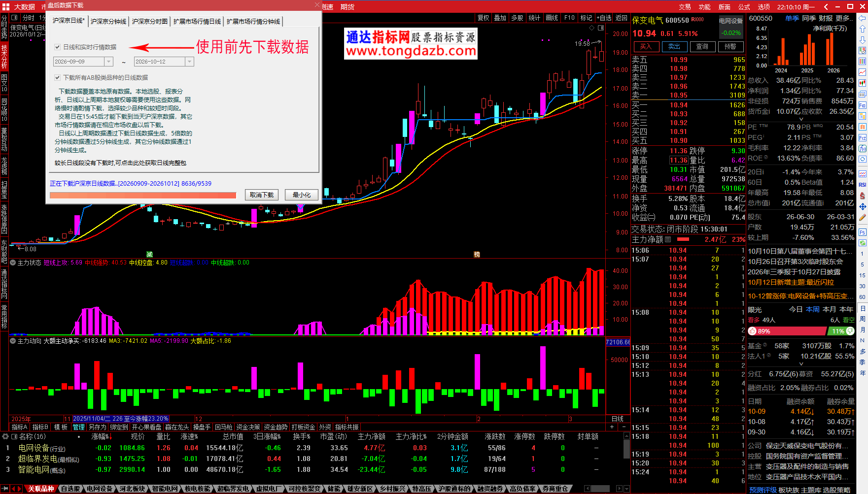This screenshot has height=494, width=868.
Task: Open the 功能 menu
Action: pyautogui.click(x=704, y=7)
